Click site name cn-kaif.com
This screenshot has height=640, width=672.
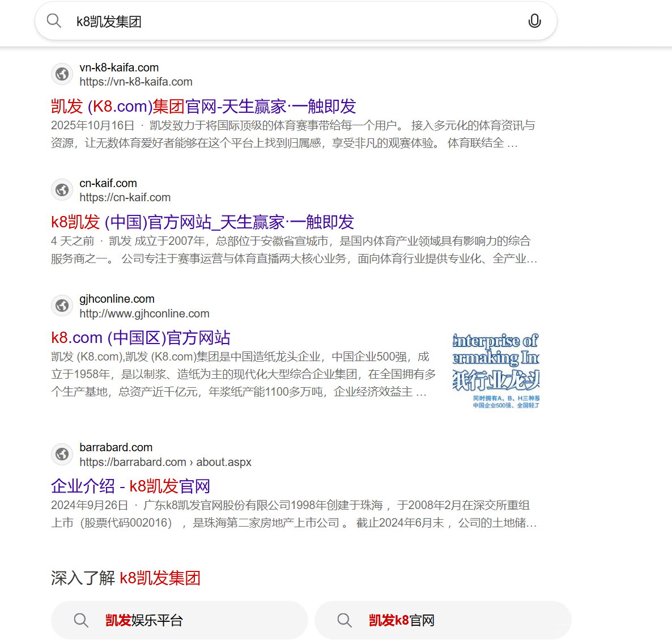[x=108, y=184]
